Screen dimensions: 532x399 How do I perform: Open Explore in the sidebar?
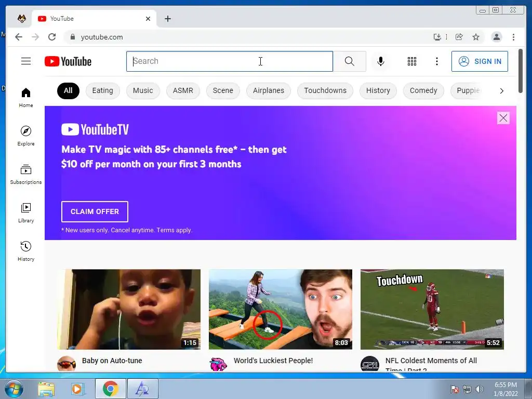point(26,136)
